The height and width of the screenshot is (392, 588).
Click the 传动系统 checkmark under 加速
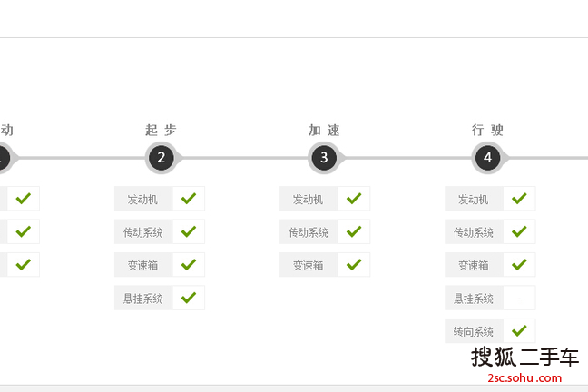[x=354, y=231]
